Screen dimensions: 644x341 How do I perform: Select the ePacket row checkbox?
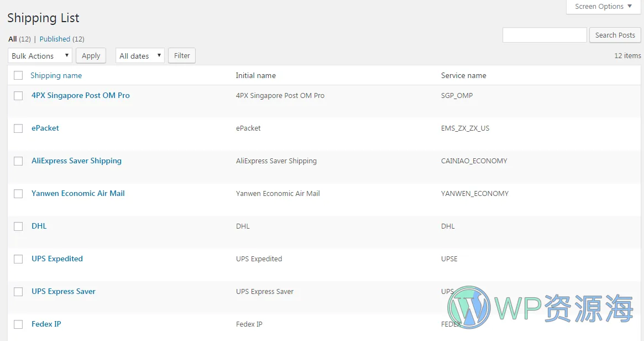18,128
